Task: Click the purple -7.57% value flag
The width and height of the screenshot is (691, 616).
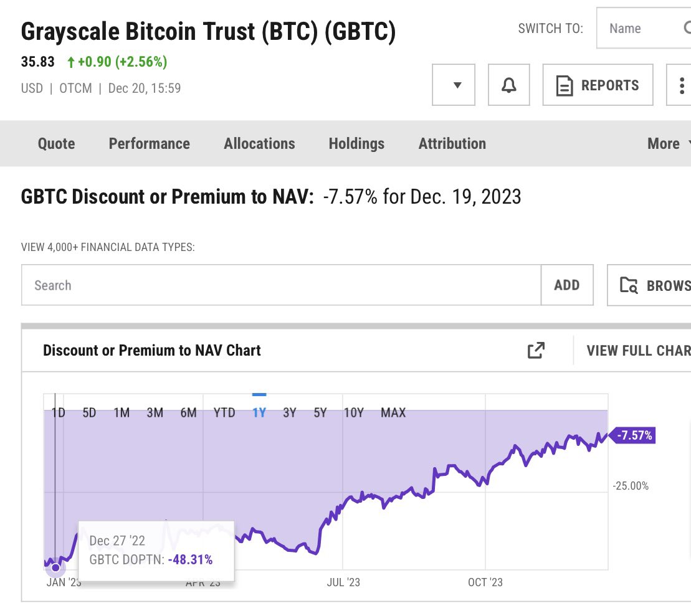Action: coord(632,435)
